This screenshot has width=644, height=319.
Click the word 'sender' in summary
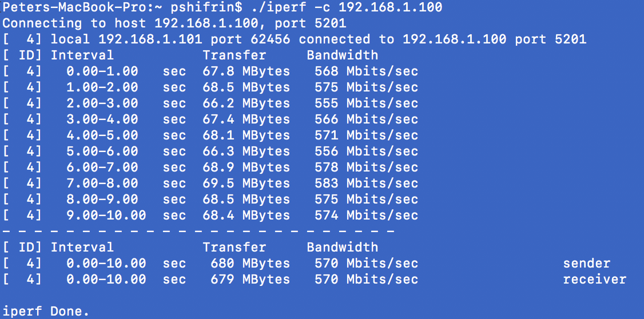[586, 263]
